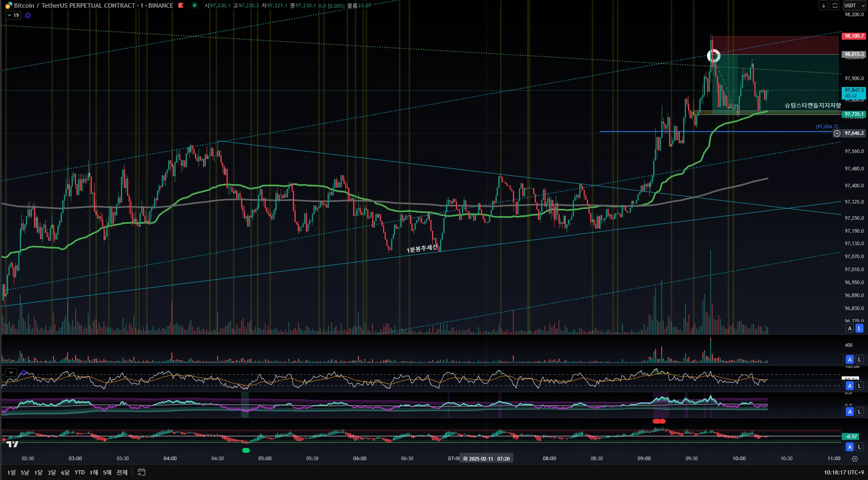Screen dimensions: 868x480
Task: Click the 10:18:17 UTC+9 timezone button
Action: pyautogui.click(x=844, y=472)
